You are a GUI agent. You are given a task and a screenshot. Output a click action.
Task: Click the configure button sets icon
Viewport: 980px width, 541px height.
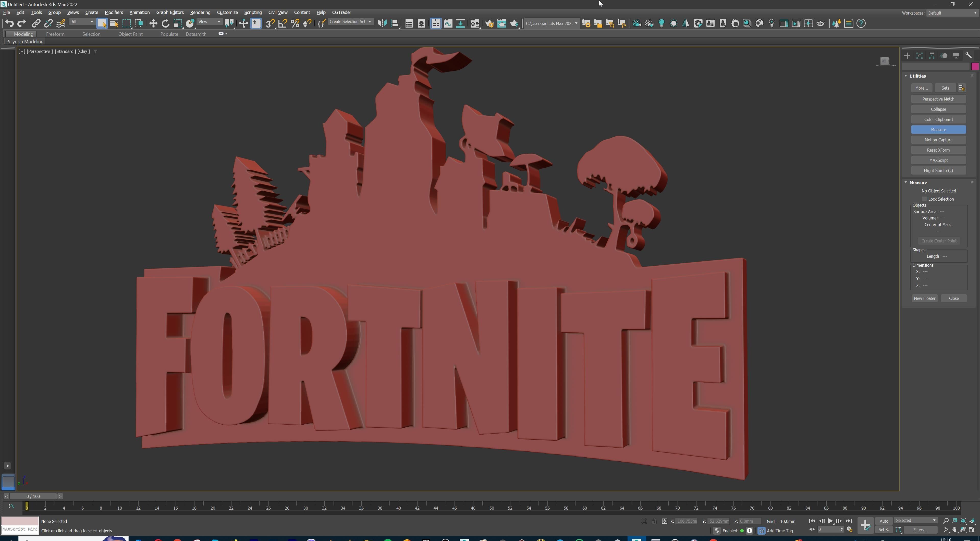(962, 88)
